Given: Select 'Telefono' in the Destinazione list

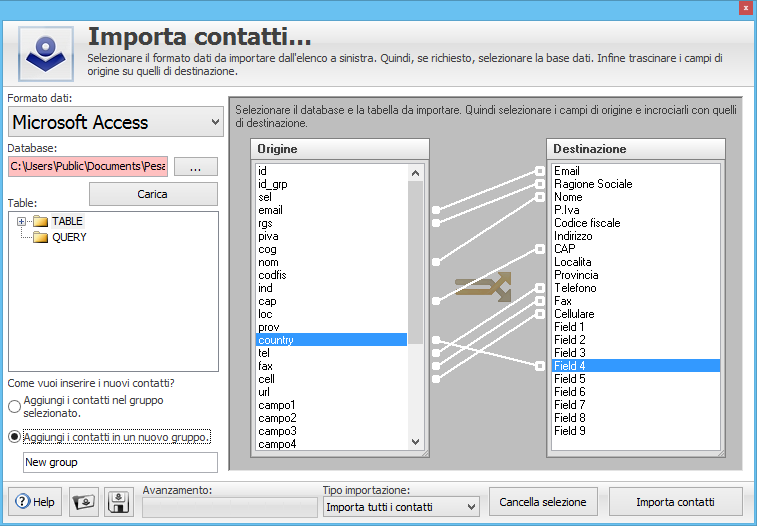Looking at the screenshot, I should point(575,288).
